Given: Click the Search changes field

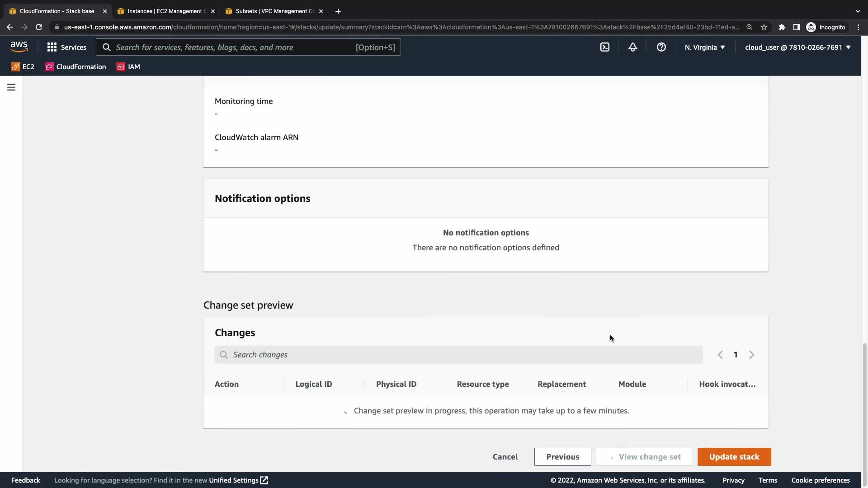Looking at the screenshot, I should 458,355.
